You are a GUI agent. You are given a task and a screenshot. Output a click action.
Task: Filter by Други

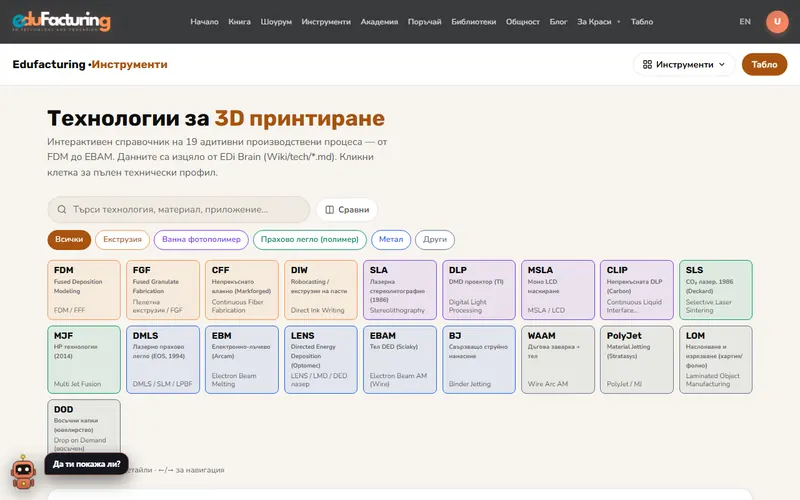435,239
